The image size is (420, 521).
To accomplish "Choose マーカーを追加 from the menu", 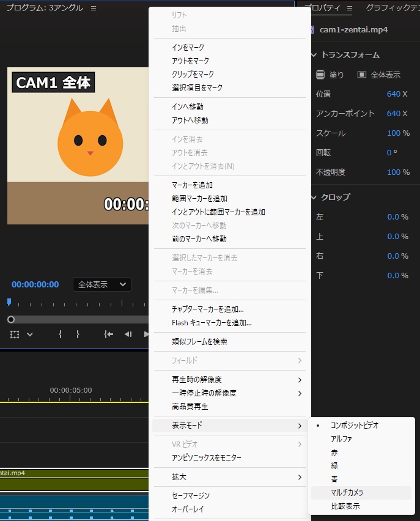I will click(230, 185).
